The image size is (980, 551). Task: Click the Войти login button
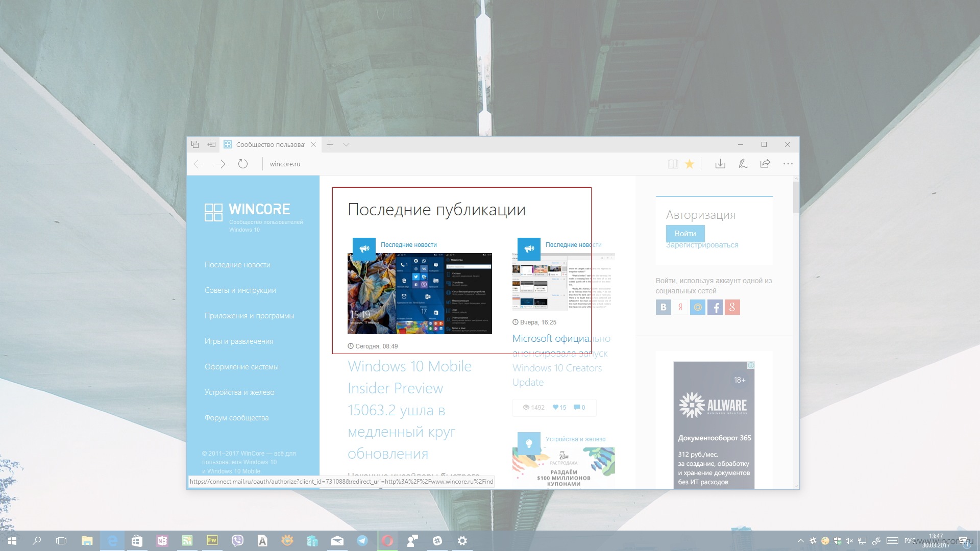[x=685, y=234]
